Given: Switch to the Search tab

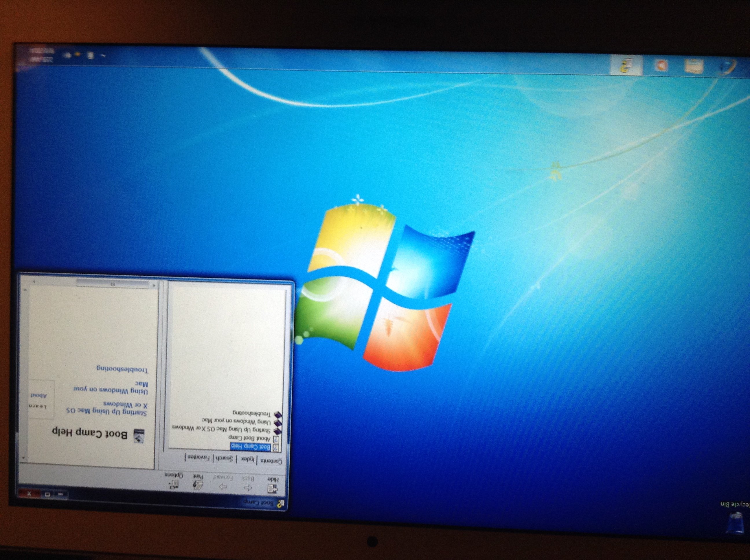Looking at the screenshot, I should tap(225, 459).
